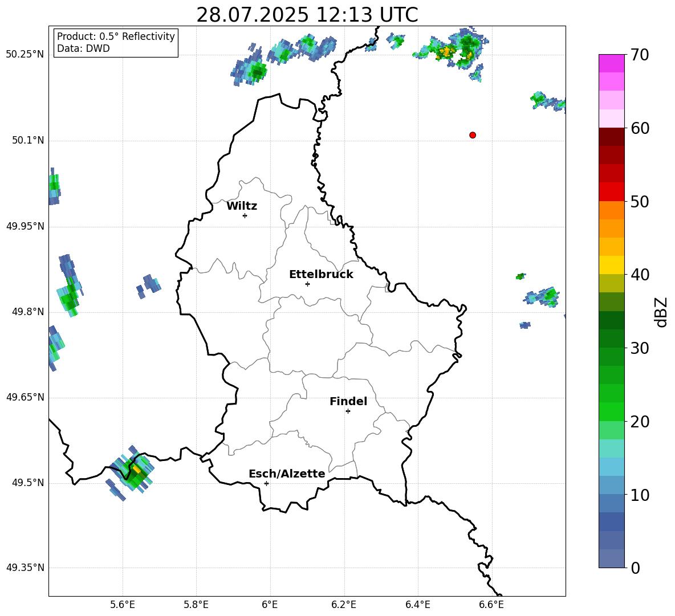Click the colorbar tick label 40
Image resolution: width=675 pixels, height=616 pixels.
640,275
